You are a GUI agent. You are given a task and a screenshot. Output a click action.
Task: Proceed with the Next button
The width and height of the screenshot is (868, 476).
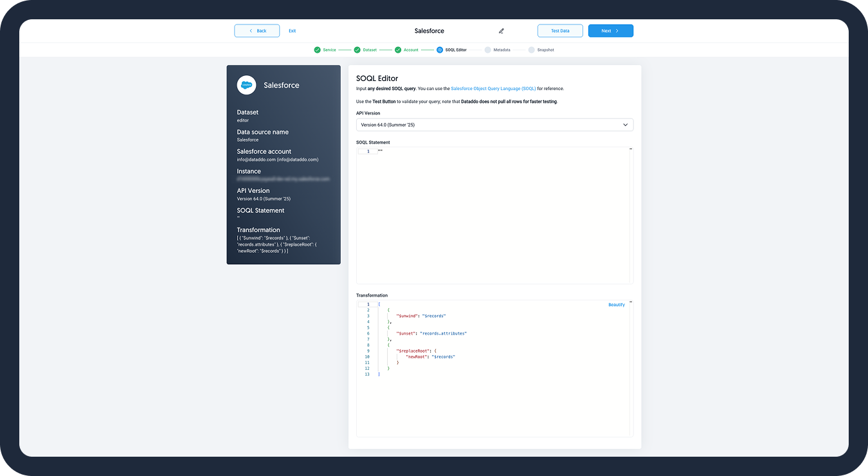pyautogui.click(x=611, y=31)
